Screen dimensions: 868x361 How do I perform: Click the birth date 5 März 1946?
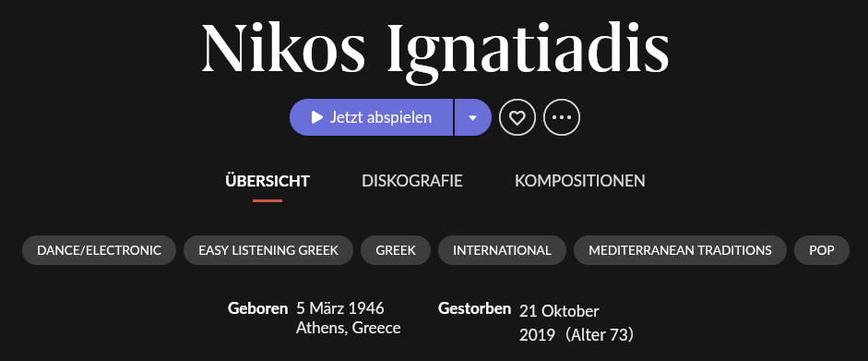click(339, 308)
